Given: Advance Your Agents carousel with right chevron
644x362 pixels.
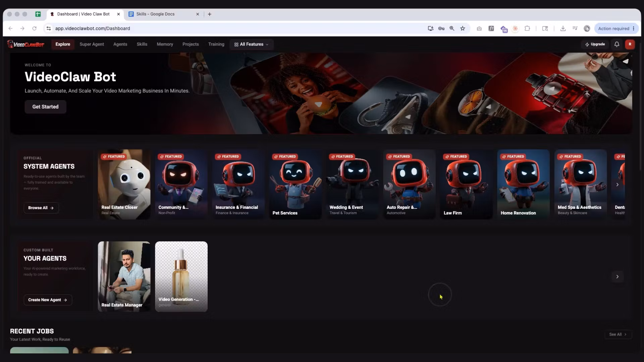Looking at the screenshot, I should pyautogui.click(x=617, y=277).
